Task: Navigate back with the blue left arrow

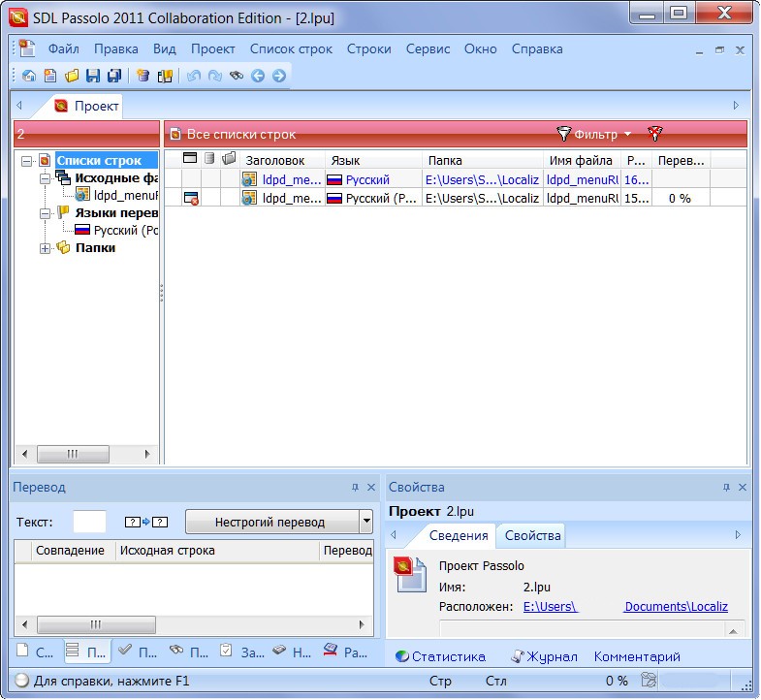Action: (258, 76)
